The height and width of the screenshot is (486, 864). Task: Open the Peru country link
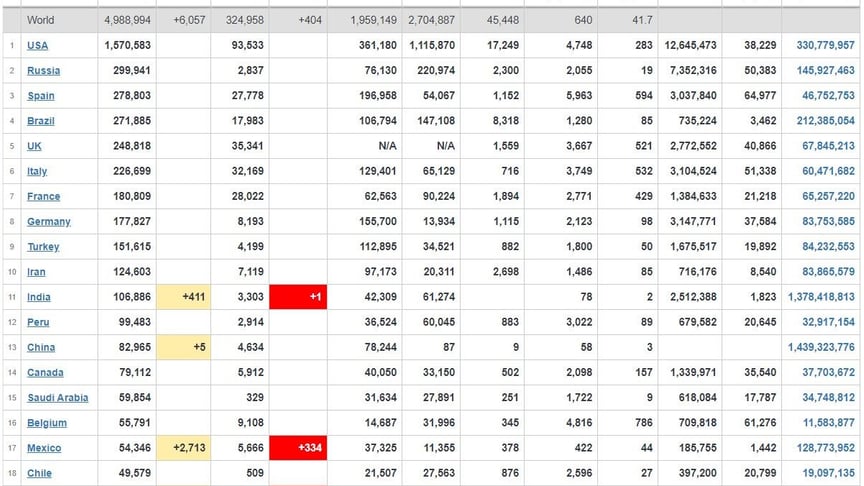pos(38,322)
